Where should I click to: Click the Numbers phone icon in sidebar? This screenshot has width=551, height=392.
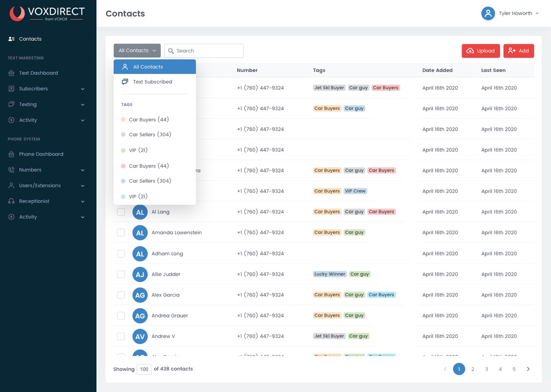point(11,170)
